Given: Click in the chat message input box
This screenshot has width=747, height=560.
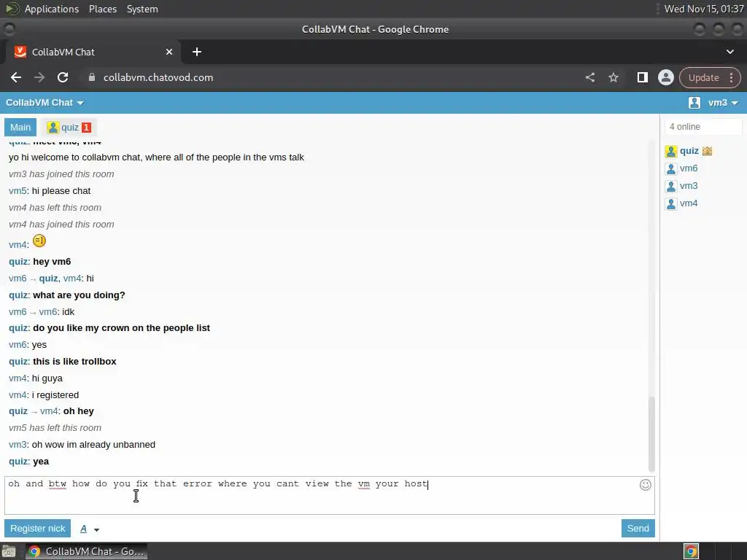Looking at the screenshot, I should [x=330, y=495].
